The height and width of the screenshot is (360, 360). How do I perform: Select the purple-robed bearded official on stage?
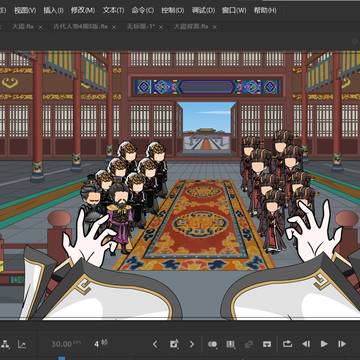[x=120, y=219]
